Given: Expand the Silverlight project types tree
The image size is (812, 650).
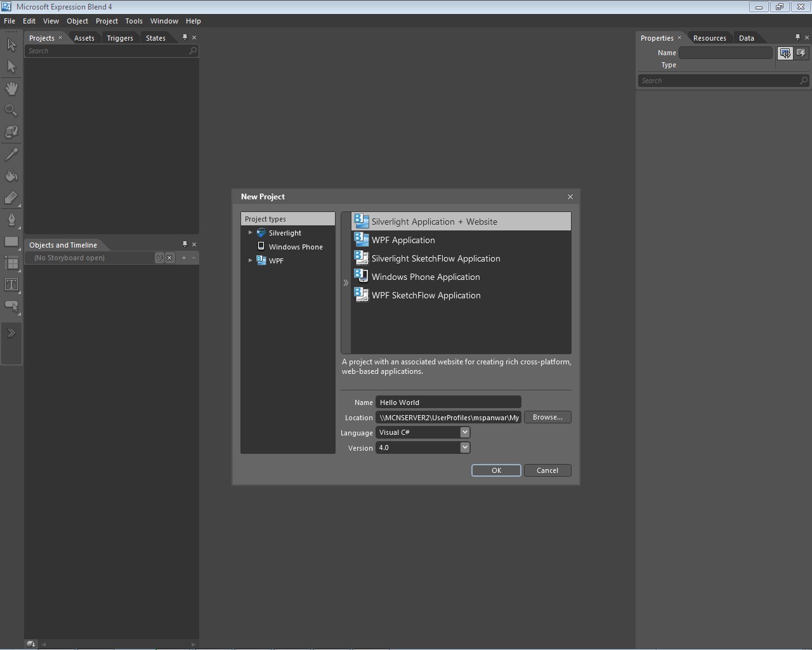Looking at the screenshot, I should (x=250, y=233).
